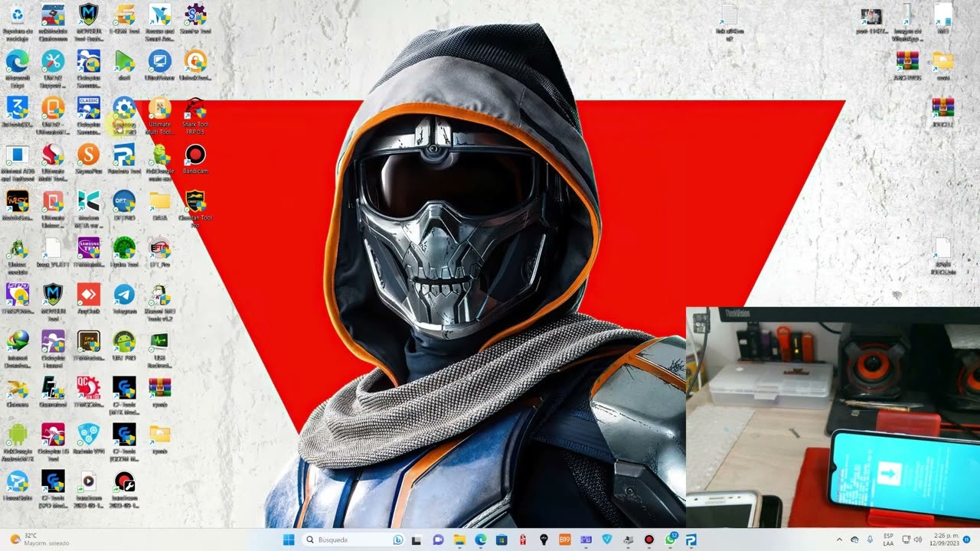Viewport: 980px width, 551px height.
Task: Open the ESP LAA language switcher
Action: click(x=888, y=540)
